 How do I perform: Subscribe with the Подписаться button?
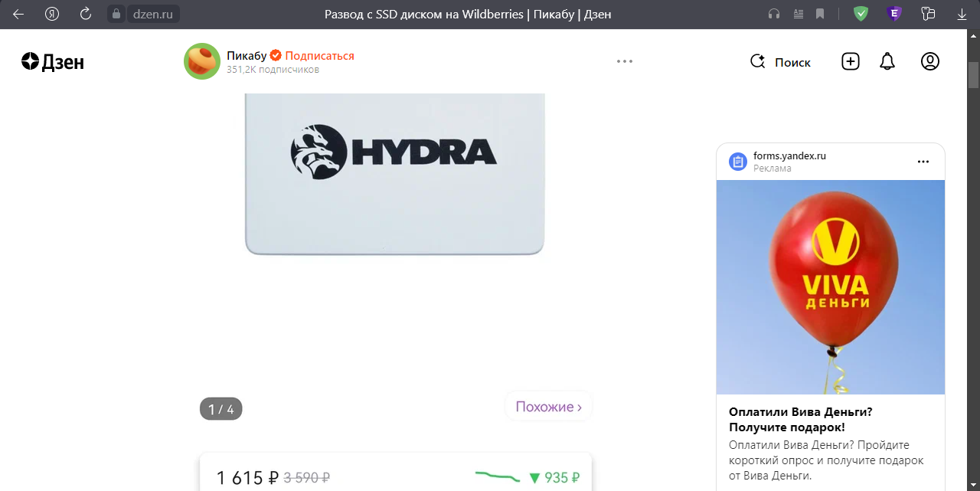tap(319, 55)
